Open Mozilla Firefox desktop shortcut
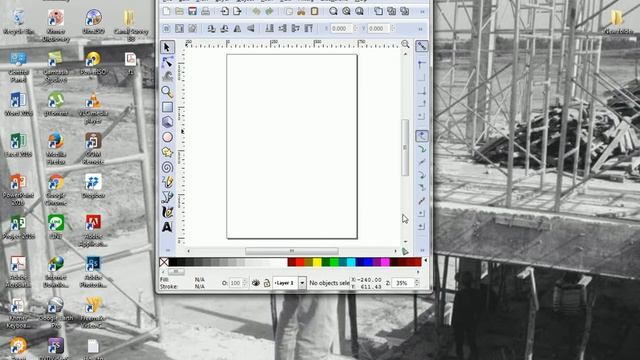Screen dimensions: 640x360 (x=56, y=148)
